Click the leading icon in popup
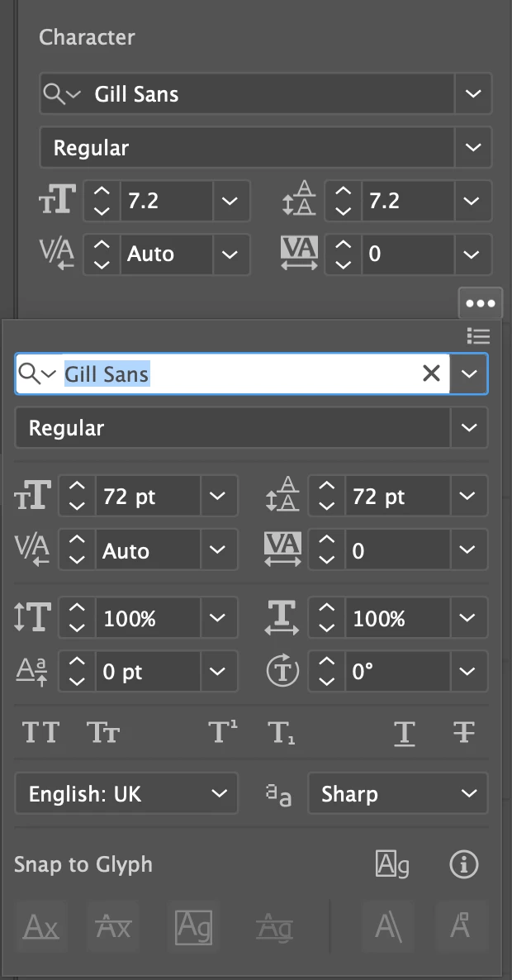Screen dimensions: 512x980 [282, 494]
